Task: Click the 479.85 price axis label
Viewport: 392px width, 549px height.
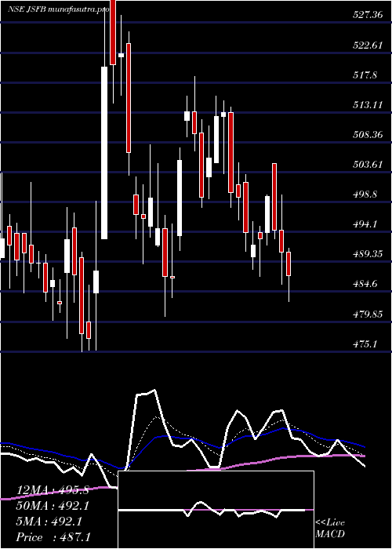Action: click(x=368, y=314)
